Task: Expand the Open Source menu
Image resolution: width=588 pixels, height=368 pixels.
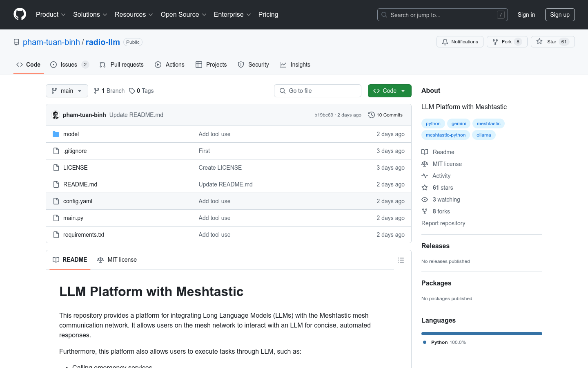Action: [184, 14]
